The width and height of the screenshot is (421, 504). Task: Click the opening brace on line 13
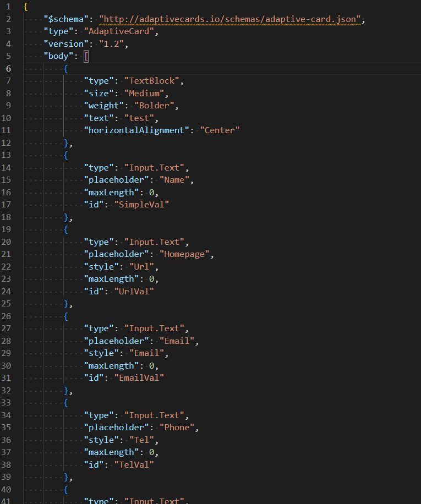tap(66, 155)
